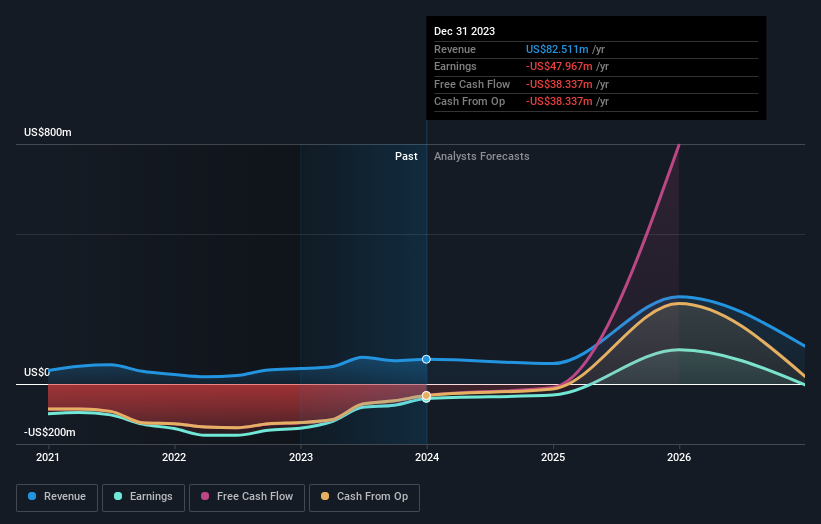Click the Free Cash Flow row label in tooltip
Screen dimensions: 821x524
pyautogui.click(x=472, y=84)
